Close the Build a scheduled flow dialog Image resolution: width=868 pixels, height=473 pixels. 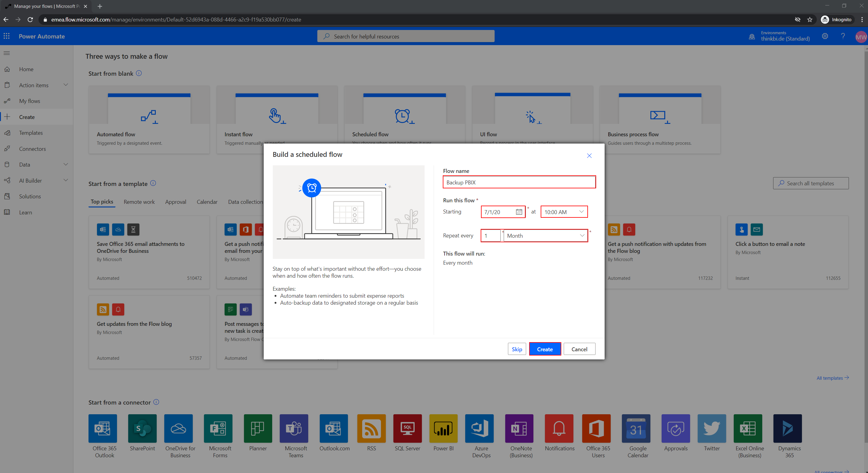589,156
